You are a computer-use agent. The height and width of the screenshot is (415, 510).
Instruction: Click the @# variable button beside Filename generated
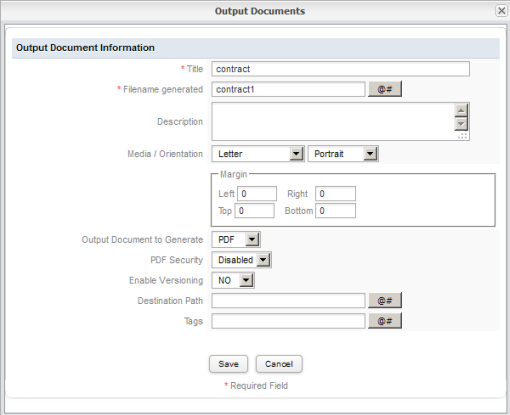(385, 89)
